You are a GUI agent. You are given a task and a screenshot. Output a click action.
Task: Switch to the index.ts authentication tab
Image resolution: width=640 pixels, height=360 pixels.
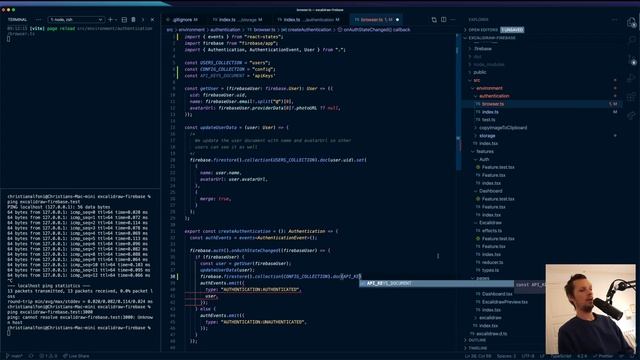tap(309, 20)
